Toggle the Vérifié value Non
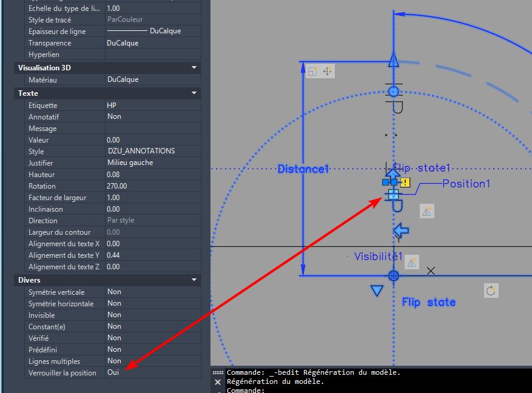Image resolution: width=532 pixels, height=393 pixels. [153, 338]
